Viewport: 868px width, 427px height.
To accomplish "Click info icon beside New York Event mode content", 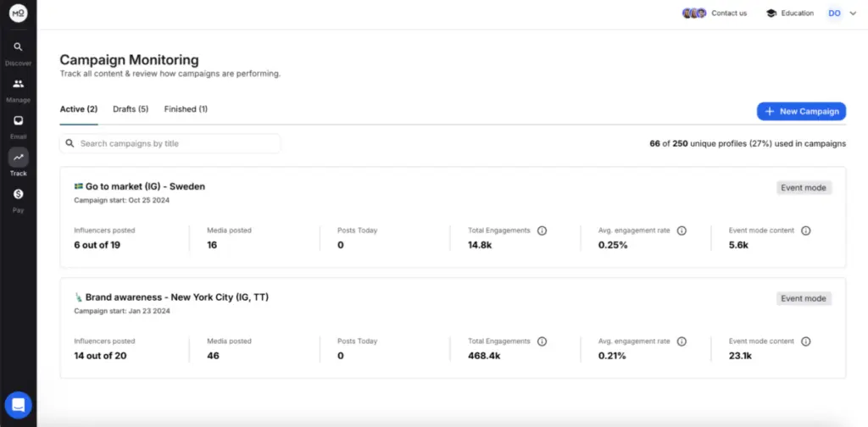I will pyautogui.click(x=805, y=341).
